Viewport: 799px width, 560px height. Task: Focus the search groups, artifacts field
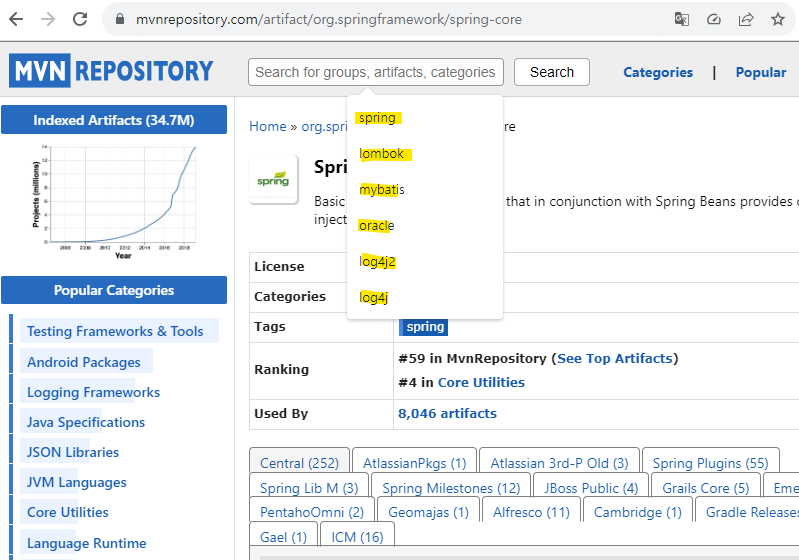point(376,72)
